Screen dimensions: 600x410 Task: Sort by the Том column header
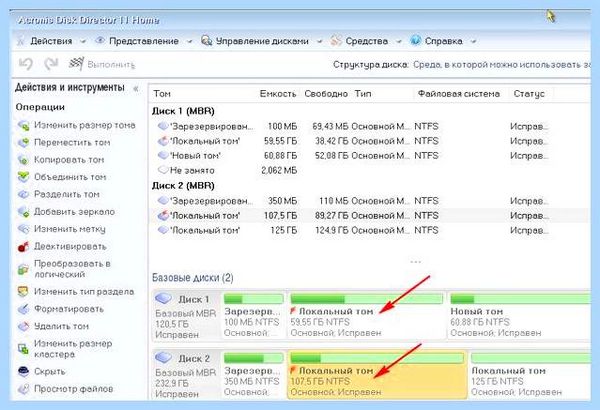pos(162,94)
